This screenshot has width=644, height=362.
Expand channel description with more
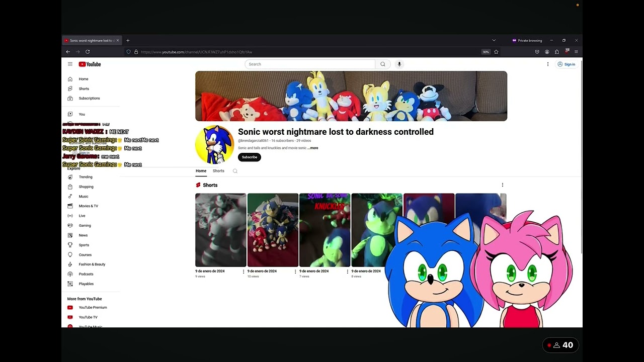point(313,148)
